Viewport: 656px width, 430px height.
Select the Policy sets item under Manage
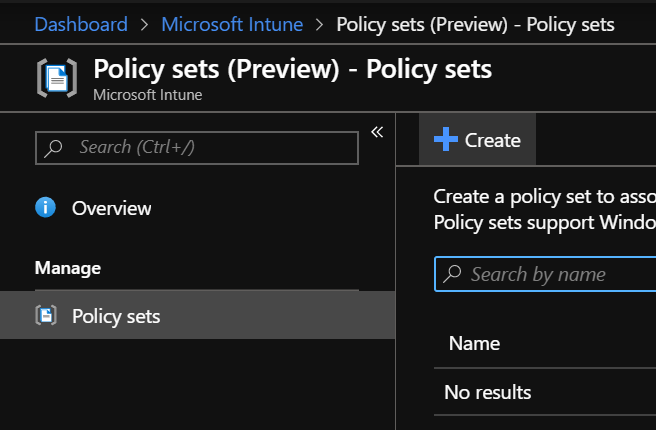pyautogui.click(x=116, y=316)
